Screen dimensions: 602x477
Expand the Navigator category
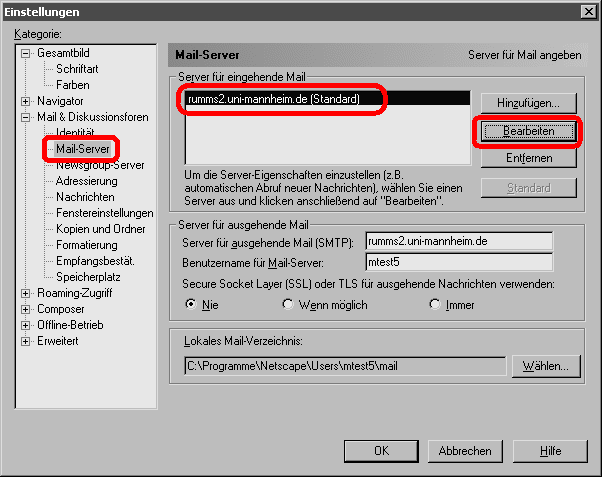[x=25, y=101]
